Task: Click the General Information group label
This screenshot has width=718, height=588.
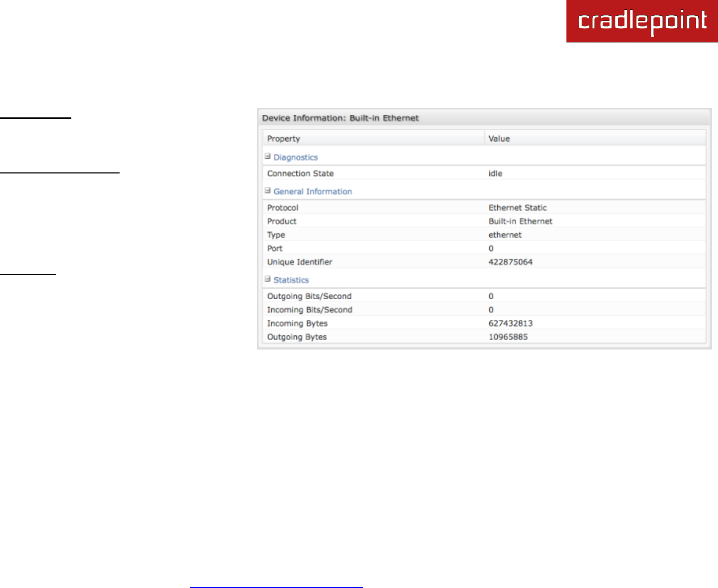Action: pos(313,191)
